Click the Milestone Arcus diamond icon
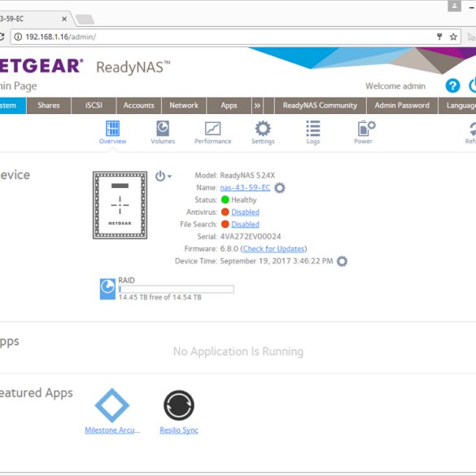The width and height of the screenshot is (476, 476). 112,405
